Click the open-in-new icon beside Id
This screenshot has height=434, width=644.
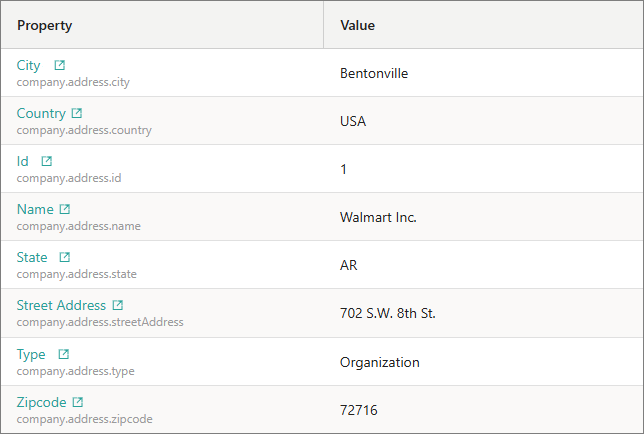pyautogui.click(x=47, y=162)
